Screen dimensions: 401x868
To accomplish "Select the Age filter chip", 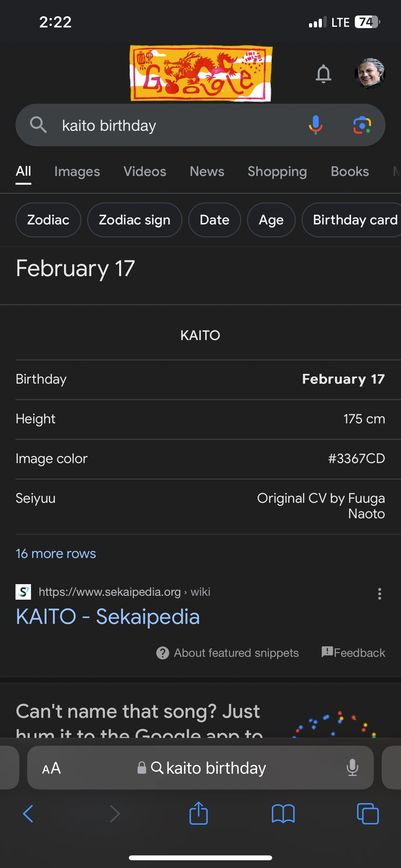I will click(x=271, y=220).
